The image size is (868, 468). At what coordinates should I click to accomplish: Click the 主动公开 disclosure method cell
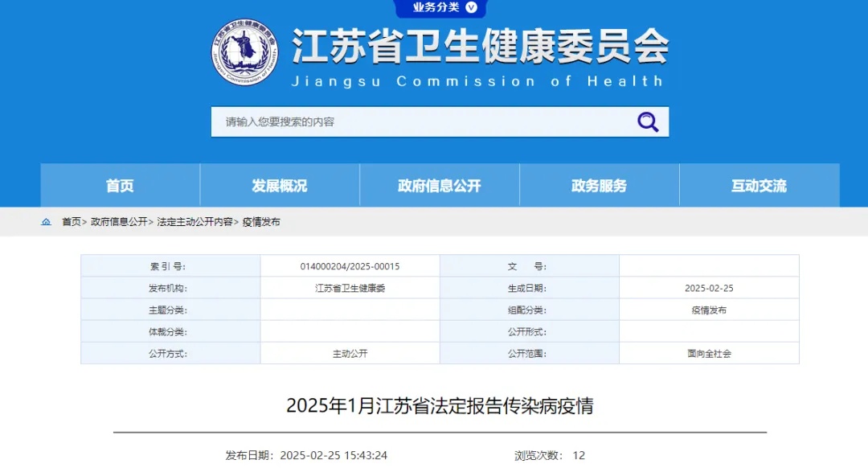coord(350,353)
